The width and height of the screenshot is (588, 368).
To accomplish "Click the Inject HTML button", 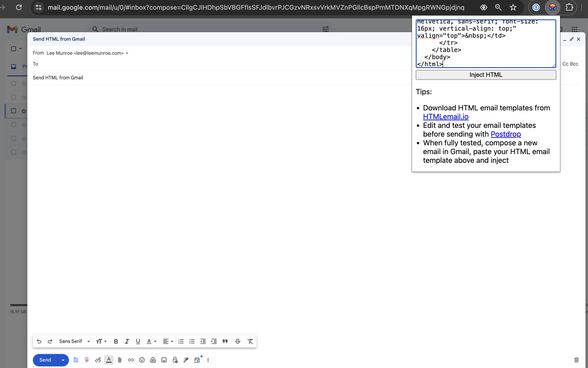I will [x=486, y=75].
